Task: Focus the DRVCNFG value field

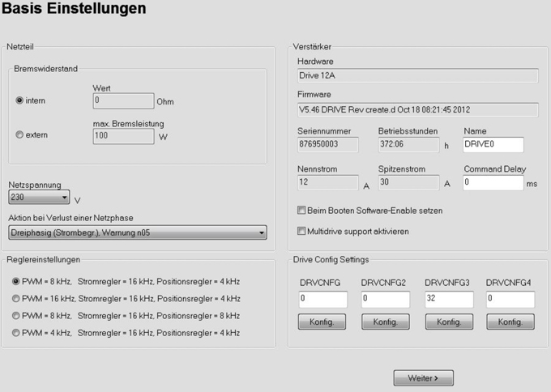Action: pyautogui.click(x=322, y=300)
